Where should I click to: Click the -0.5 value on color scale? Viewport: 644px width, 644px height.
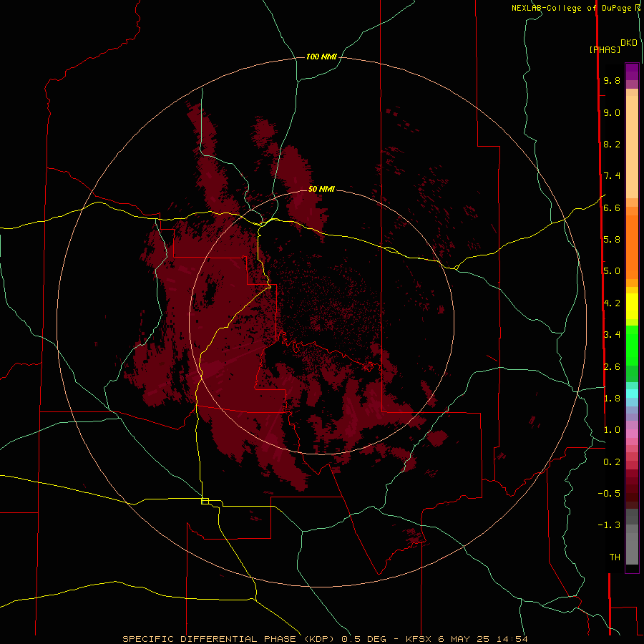pos(609,494)
